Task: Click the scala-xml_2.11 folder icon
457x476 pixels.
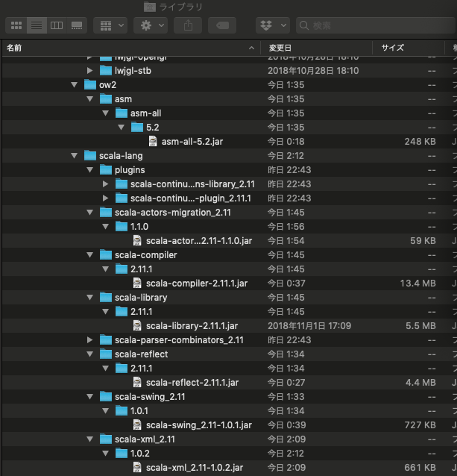Action: point(106,439)
